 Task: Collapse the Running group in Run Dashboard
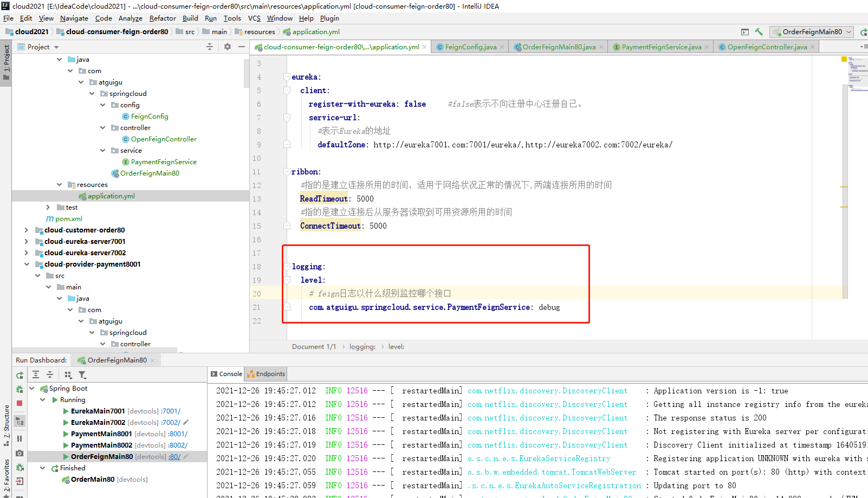click(x=43, y=400)
